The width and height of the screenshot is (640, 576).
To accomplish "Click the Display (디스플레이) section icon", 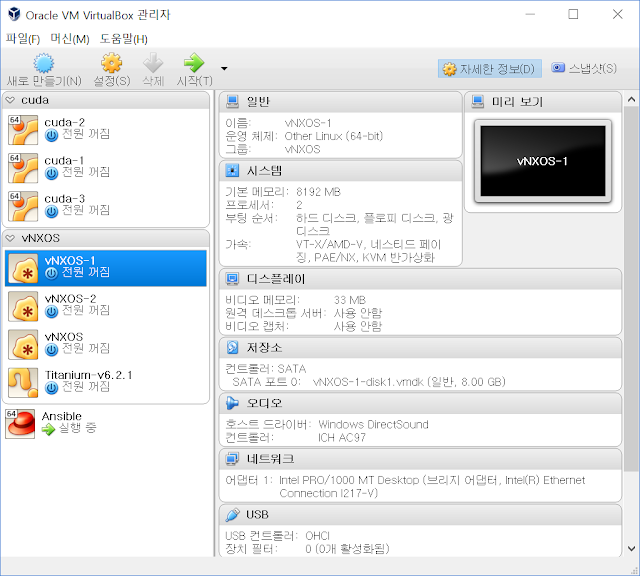I will (232, 279).
